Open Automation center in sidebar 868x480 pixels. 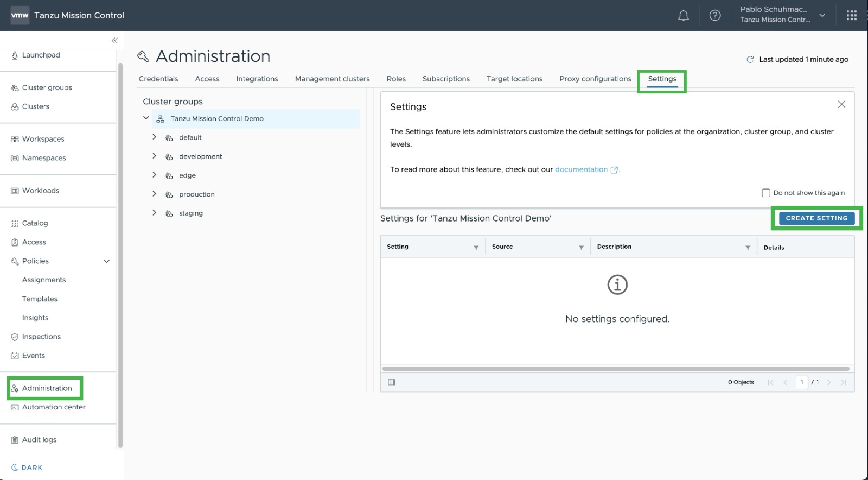tap(54, 407)
